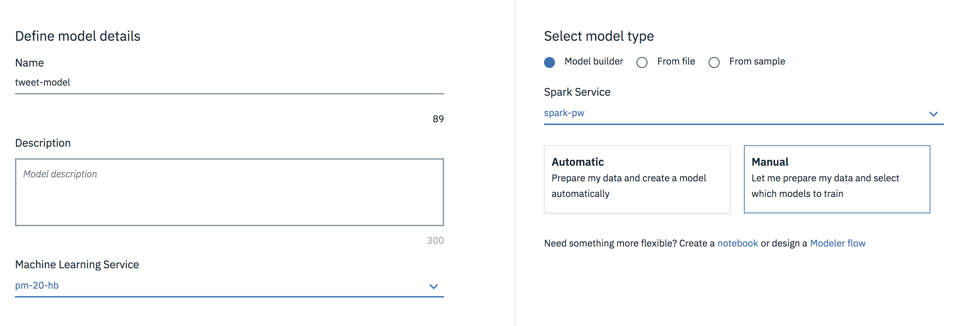Click into the Model description text area

[230, 192]
